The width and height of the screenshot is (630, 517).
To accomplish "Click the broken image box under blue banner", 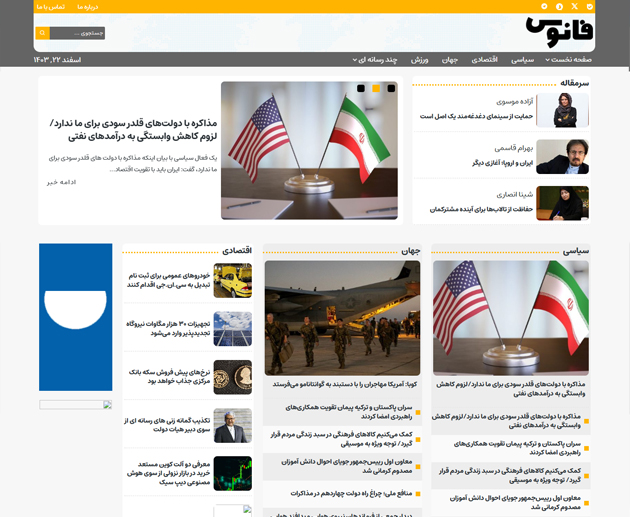I will 76,405.
